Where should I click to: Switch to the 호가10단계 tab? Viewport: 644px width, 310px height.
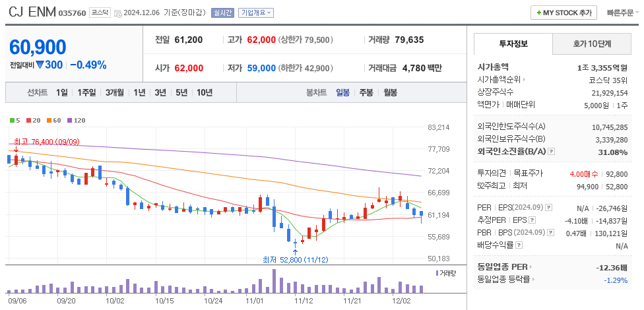592,44
